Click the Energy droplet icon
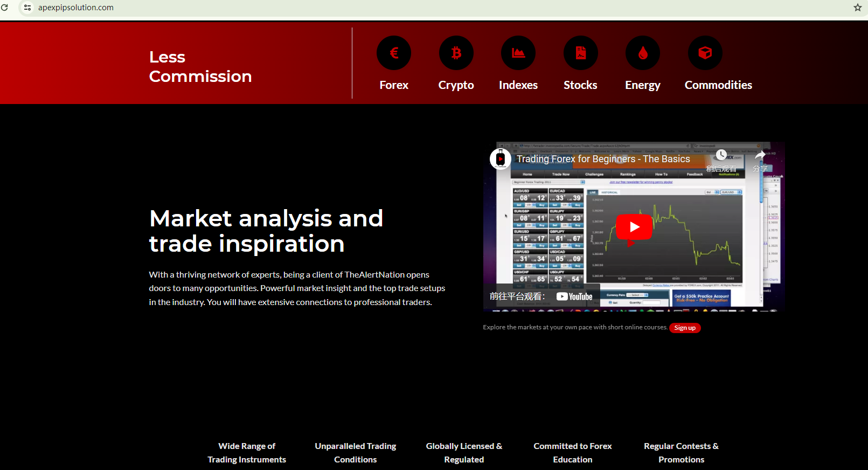868x470 pixels. (643, 53)
